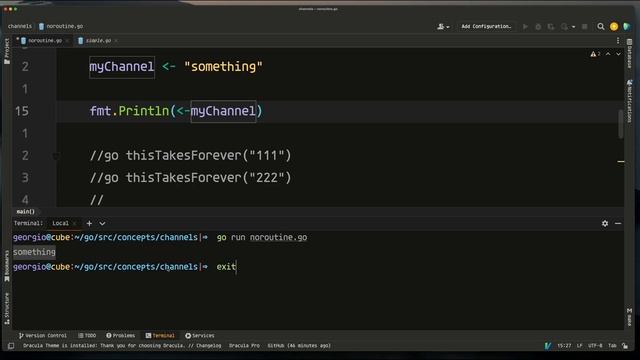Click the comment thisTakesForever("111") line
The image size is (640, 360).
(x=191, y=156)
